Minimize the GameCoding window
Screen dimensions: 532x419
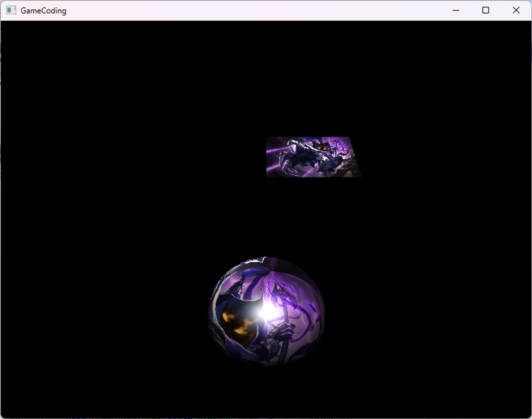pos(456,10)
